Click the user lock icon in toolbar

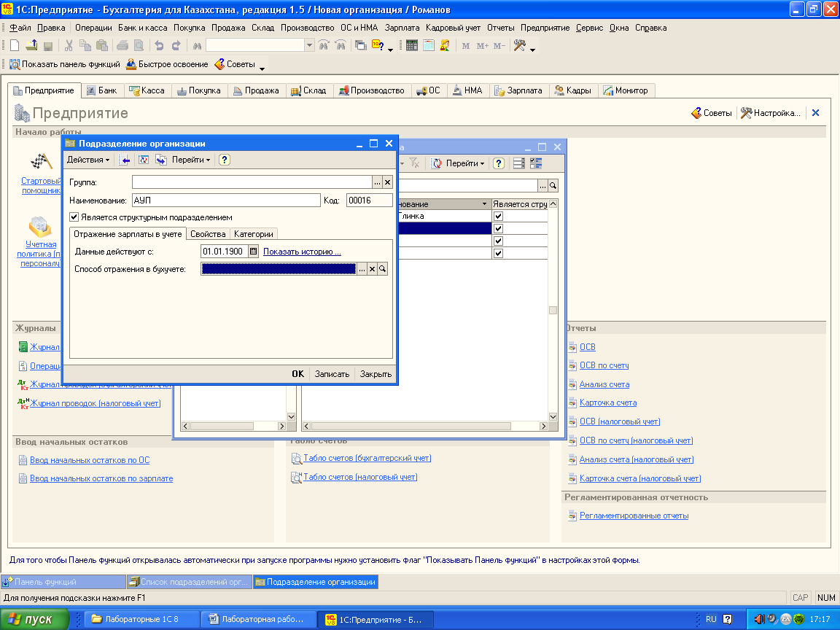445,46
